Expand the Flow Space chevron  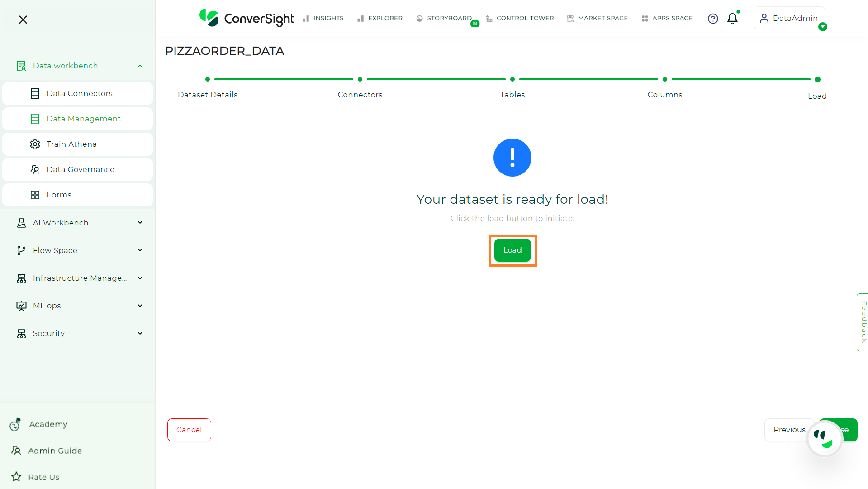(x=140, y=250)
